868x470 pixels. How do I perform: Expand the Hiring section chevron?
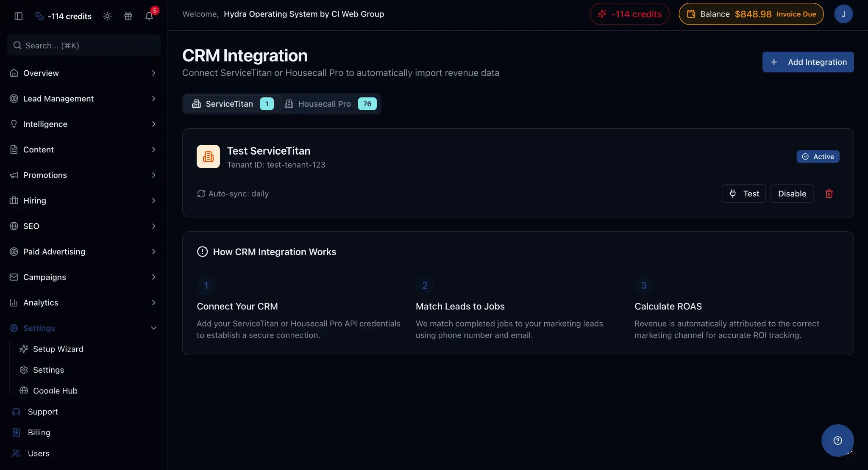tap(153, 201)
